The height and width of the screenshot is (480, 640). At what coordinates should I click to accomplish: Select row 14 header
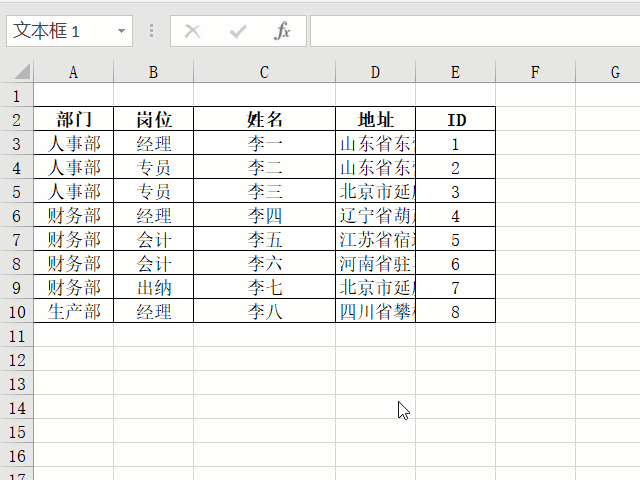(x=16, y=408)
